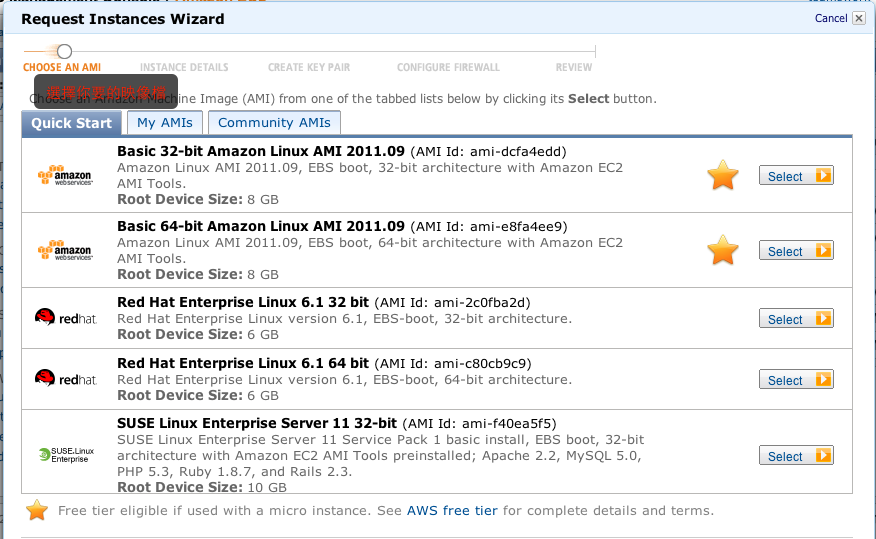Screen dimensions: 876x539
Task: Open the AWS free tier link
Action: click(452, 511)
